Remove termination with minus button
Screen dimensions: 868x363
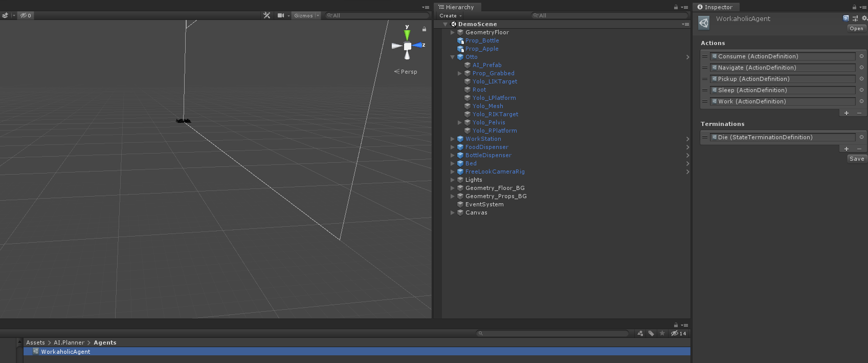tap(859, 149)
